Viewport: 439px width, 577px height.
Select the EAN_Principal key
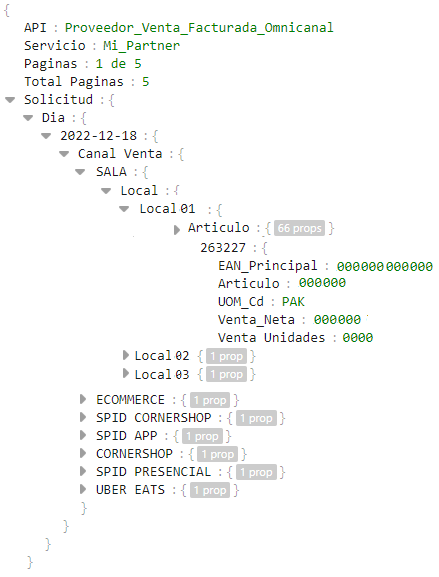click(x=268, y=266)
